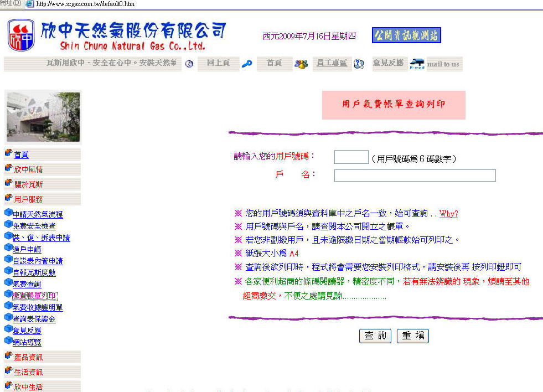The image size is (543, 392).
Task: Expand the 用戶服務 sidebar section
Action: [x=28, y=199]
